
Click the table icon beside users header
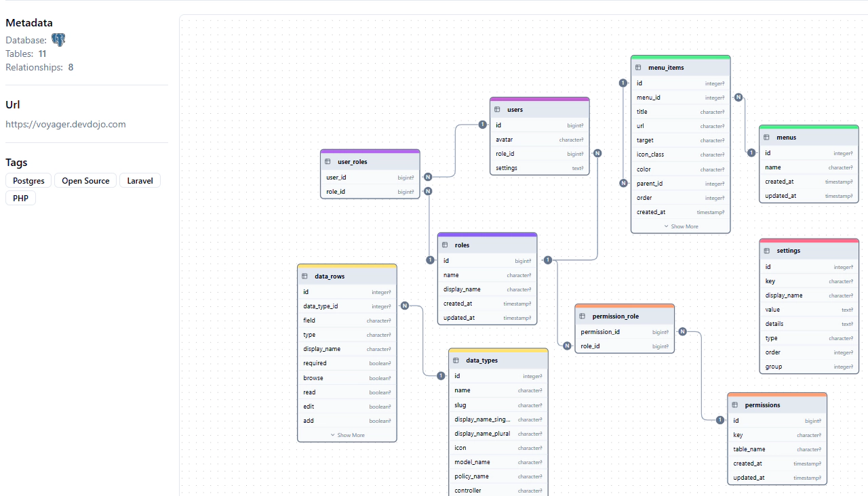coord(497,110)
